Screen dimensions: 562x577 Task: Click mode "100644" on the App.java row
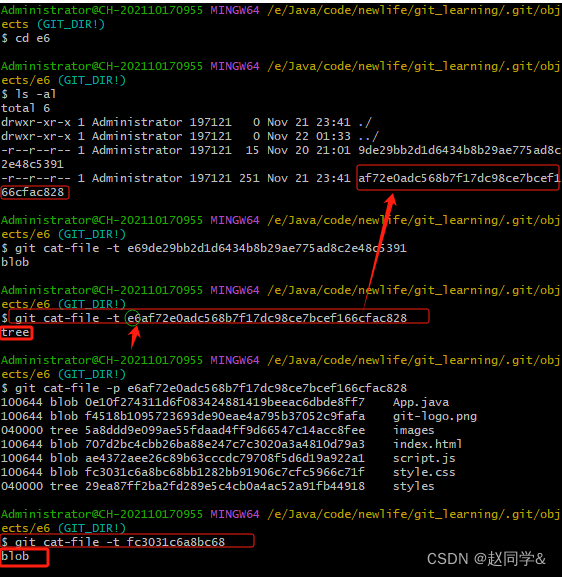[x=22, y=402]
